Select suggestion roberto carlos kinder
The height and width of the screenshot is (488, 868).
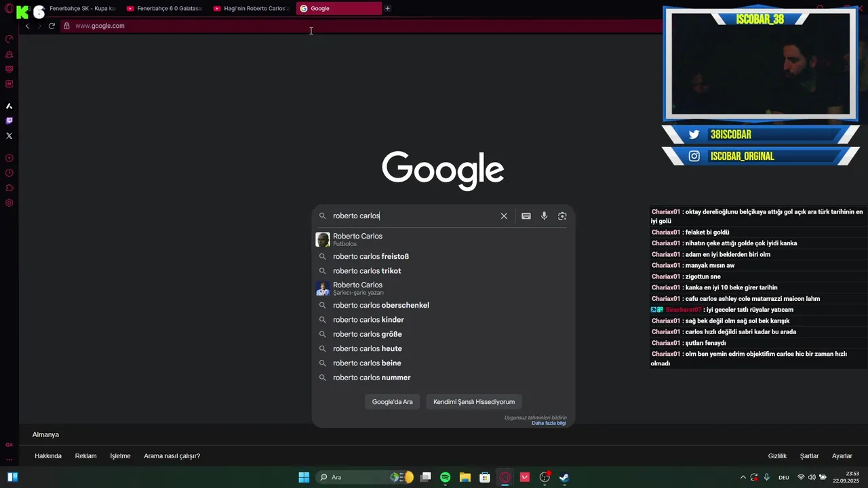443,319
